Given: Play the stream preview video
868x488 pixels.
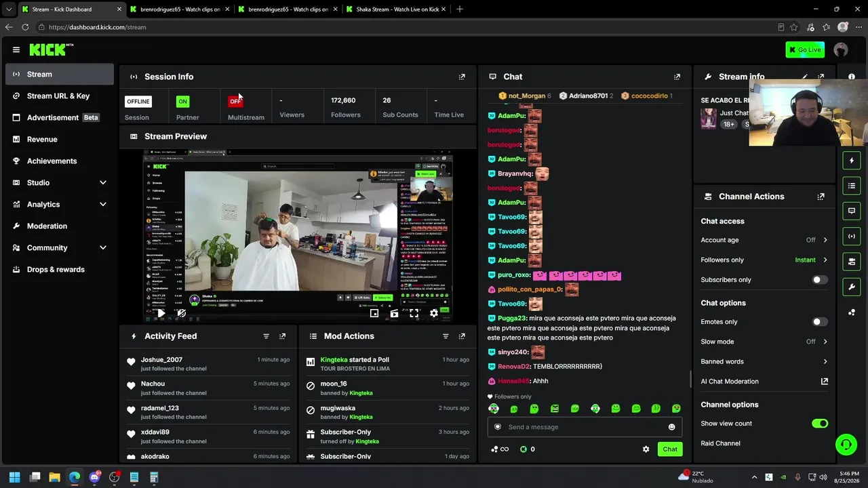Looking at the screenshot, I should click(161, 313).
